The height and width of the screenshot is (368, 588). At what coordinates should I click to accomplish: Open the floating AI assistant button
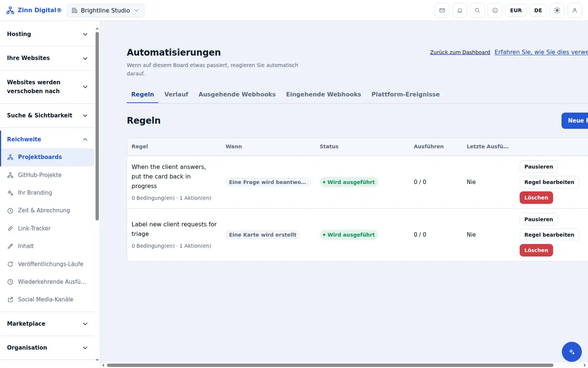point(572,352)
